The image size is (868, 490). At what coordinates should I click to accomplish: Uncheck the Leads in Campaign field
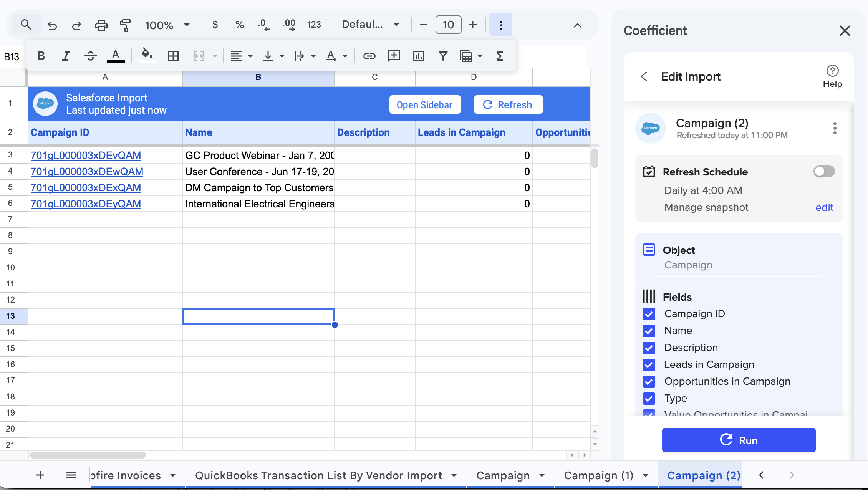[649, 365]
